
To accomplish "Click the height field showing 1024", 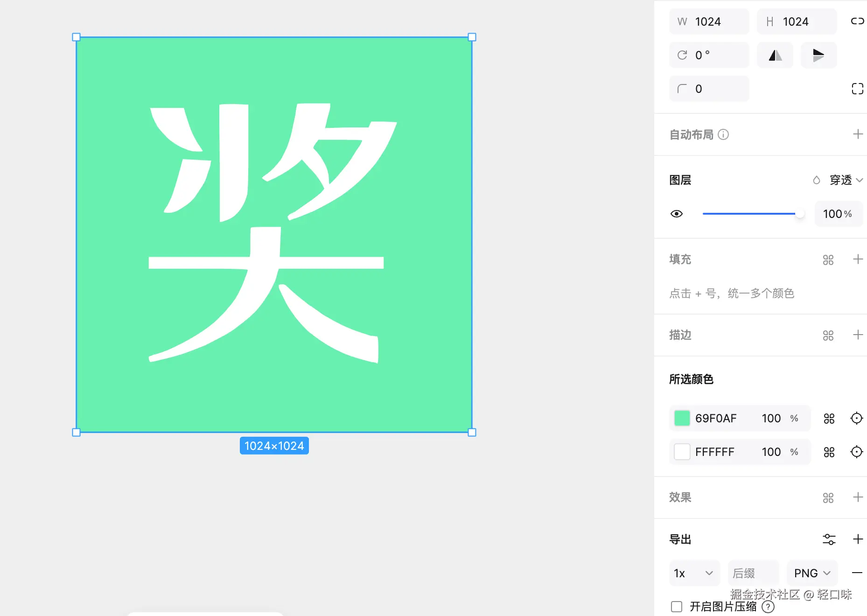I will click(797, 21).
